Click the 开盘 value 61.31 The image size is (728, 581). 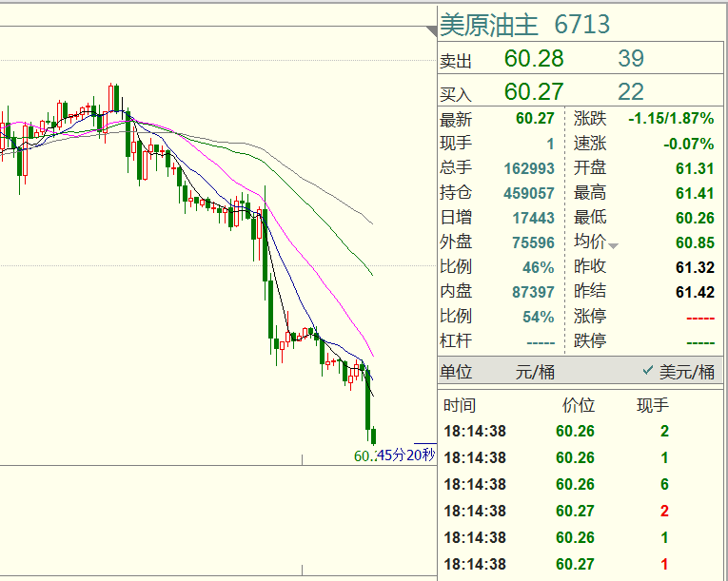click(695, 168)
